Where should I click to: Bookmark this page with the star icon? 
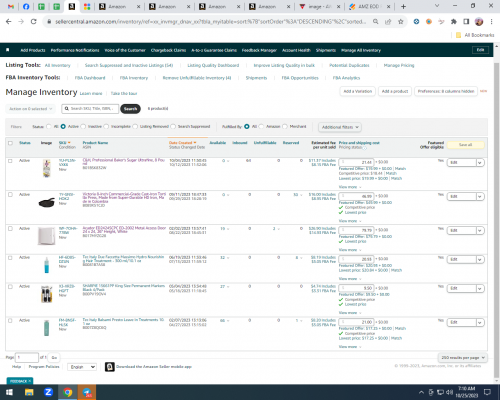tap(401, 22)
